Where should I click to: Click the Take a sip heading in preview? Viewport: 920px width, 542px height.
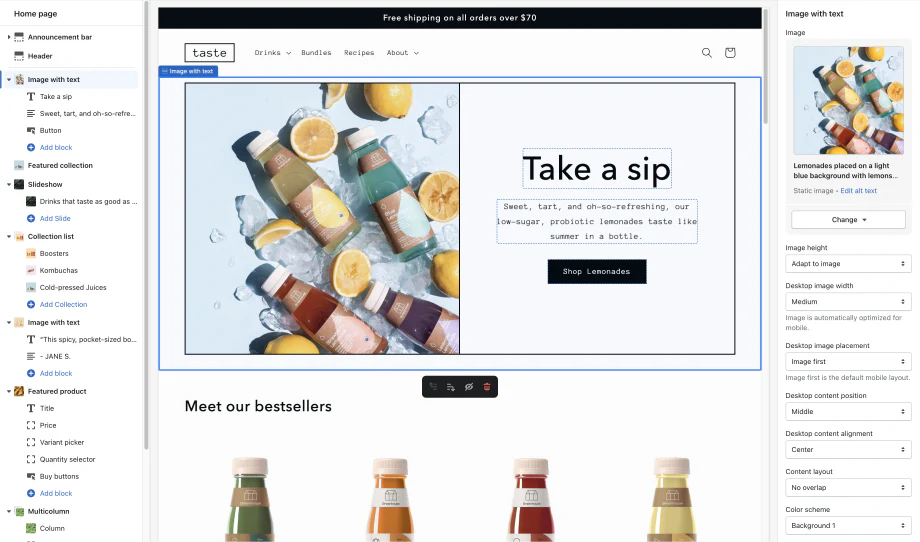click(597, 169)
